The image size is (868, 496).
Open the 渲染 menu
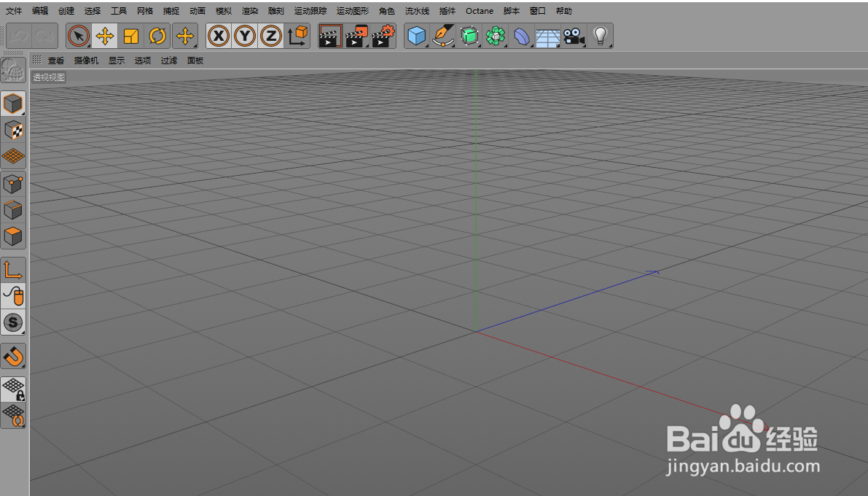[x=250, y=11]
